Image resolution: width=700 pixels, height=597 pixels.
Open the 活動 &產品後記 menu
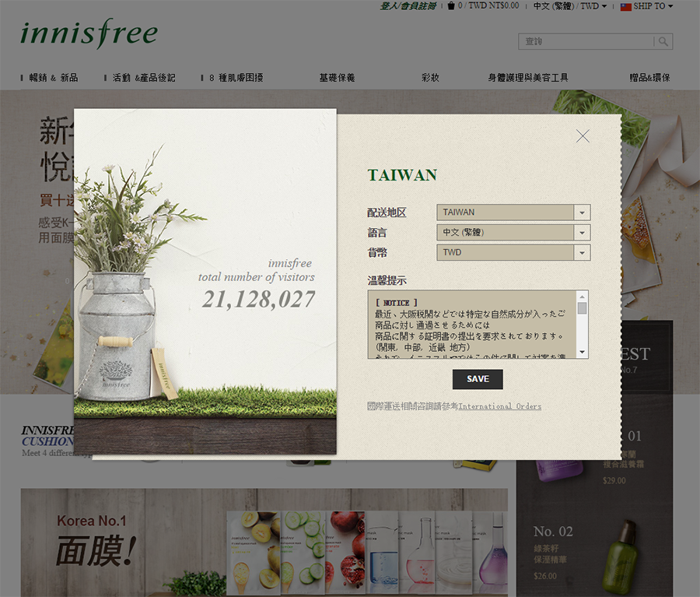(x=144, y=78)
